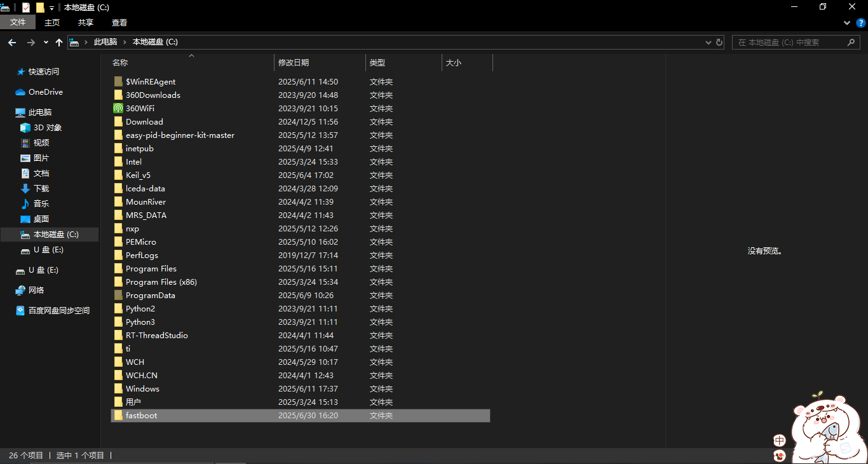Refresh the current folder view

click(x=719, y=42)
